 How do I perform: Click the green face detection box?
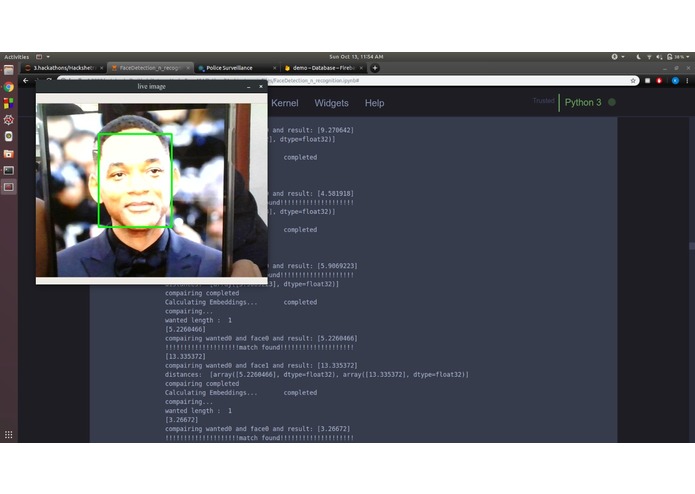[135, 180]
